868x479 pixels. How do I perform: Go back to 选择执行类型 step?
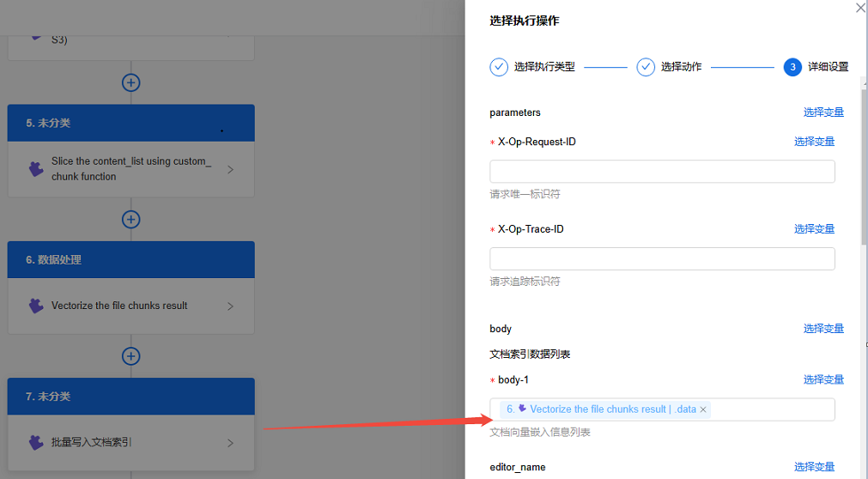(x=544, y=67)
